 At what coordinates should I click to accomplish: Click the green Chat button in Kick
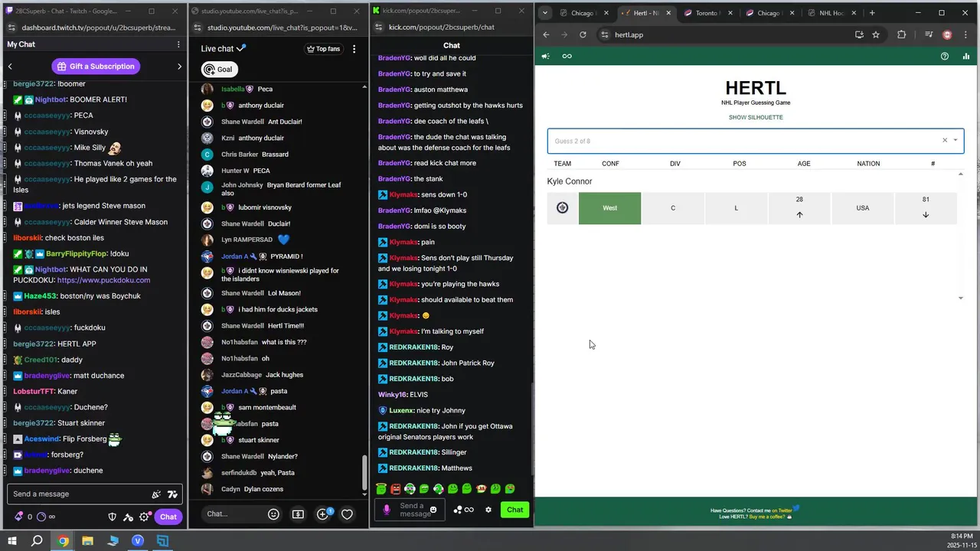[x=514, y=510]
